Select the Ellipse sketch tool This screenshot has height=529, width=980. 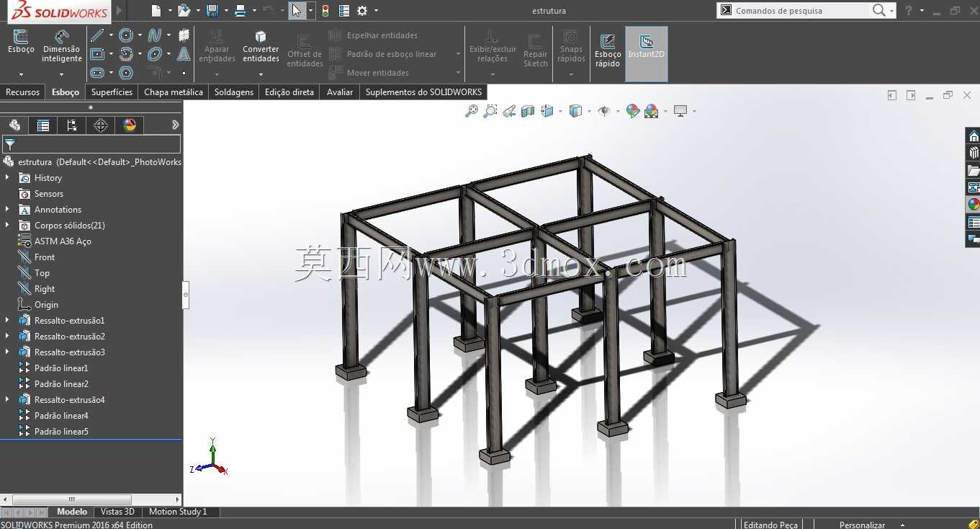tap(154, 54)
